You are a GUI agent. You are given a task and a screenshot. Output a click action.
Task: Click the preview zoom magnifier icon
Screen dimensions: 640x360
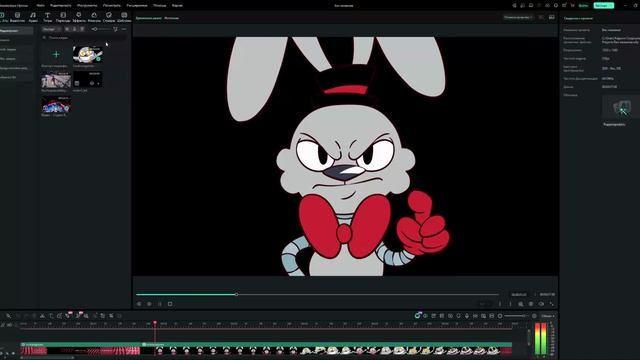pyautogui.click(x=521, y=304)
